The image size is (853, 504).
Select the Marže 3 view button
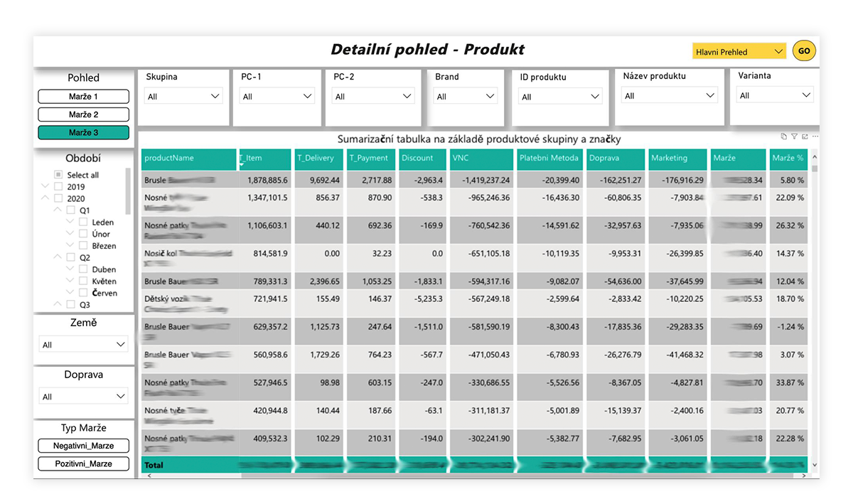tap(83, 133)
